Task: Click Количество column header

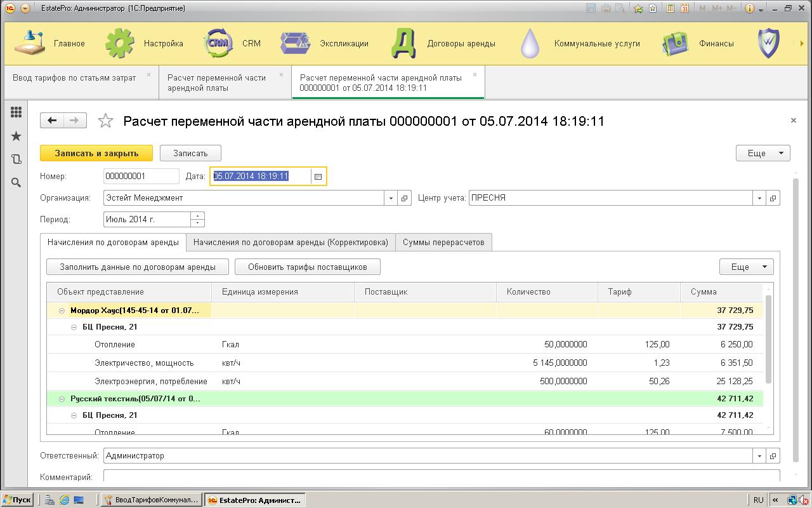Action: click(x=547, y=292)
